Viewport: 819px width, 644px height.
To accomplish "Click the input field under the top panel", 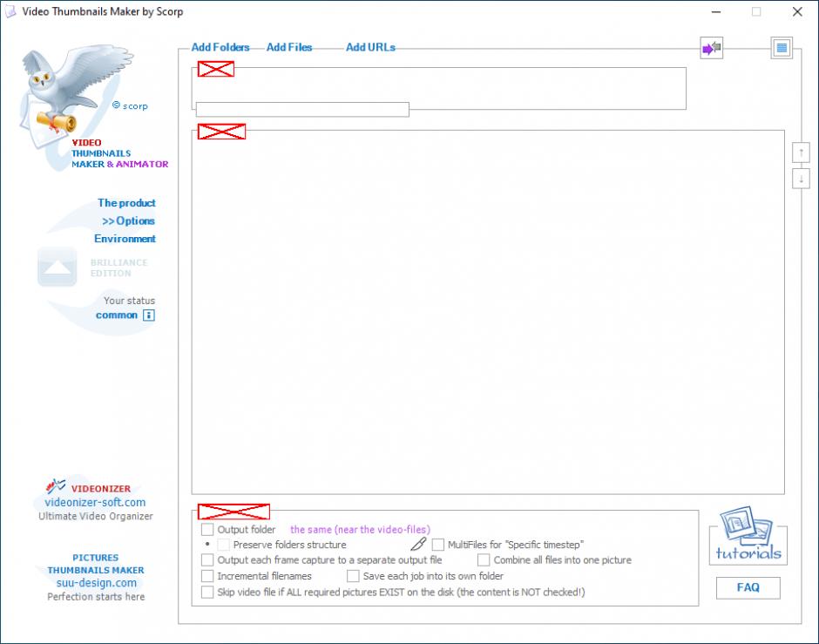I will tap(302, 109).
